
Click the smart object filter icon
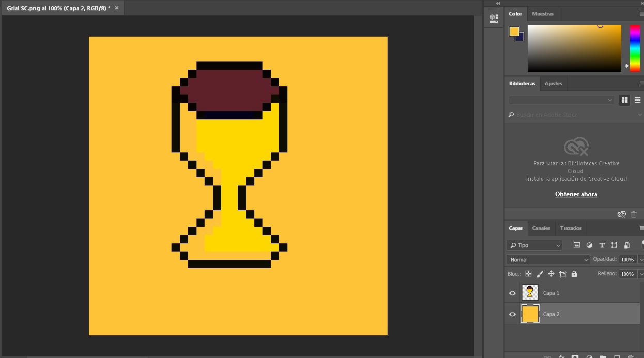(x=627, y=245)
